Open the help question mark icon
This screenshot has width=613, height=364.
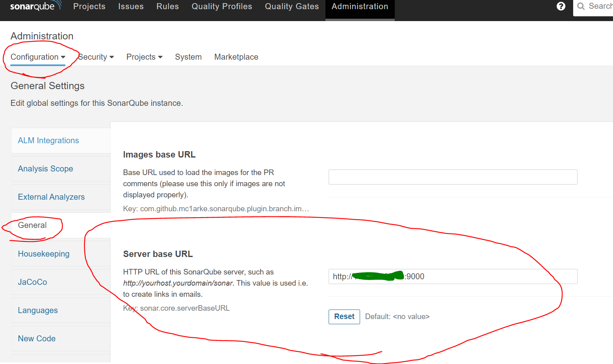(561, 6)
